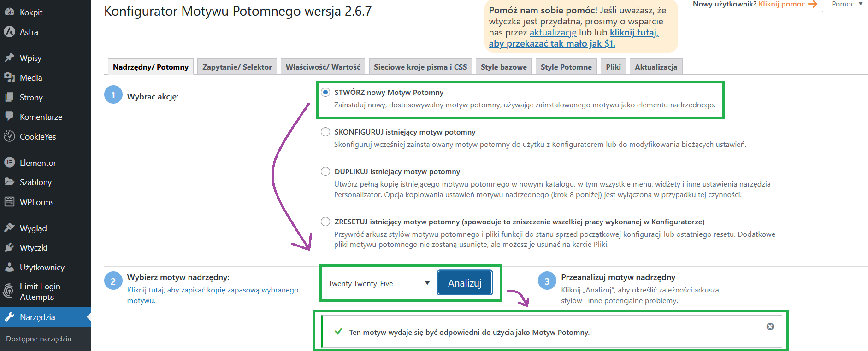868x351 pixels.
Task: Switch to Właściwość/ Wartość tab
Action: pyautogui.click(x=323, y=67)
